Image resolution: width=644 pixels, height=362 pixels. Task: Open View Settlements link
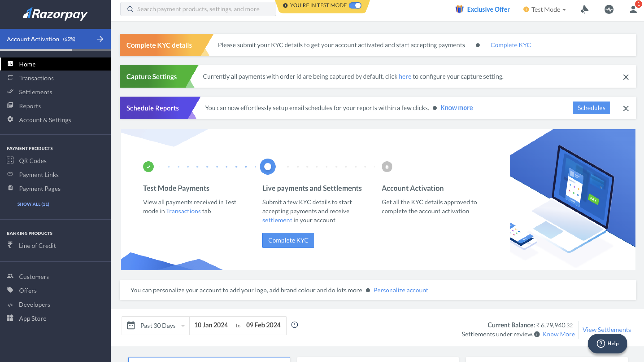click(x=607, y=329)
